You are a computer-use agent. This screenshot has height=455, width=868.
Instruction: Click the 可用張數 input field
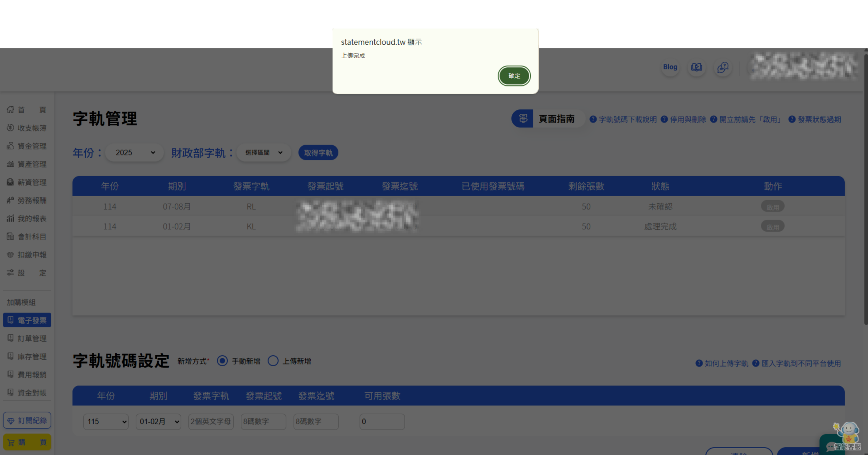pos(382,421)
